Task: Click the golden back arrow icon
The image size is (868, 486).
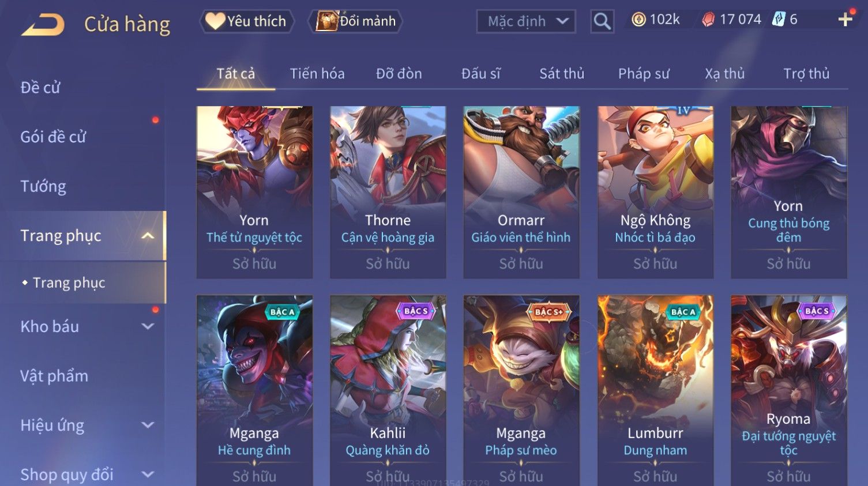Action: (43, 25)
